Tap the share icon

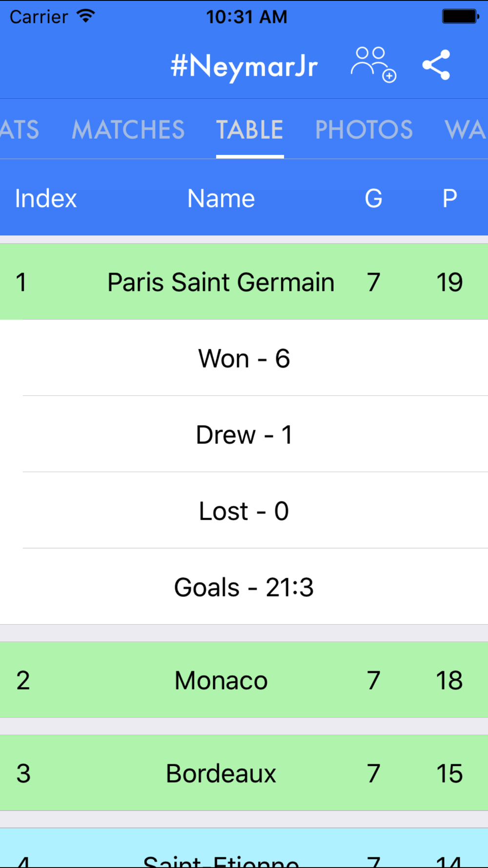(436, 65)
